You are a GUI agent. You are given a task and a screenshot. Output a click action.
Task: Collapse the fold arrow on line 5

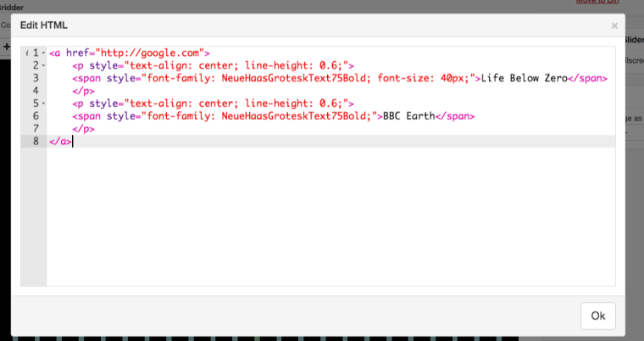(x=43, y=103)
